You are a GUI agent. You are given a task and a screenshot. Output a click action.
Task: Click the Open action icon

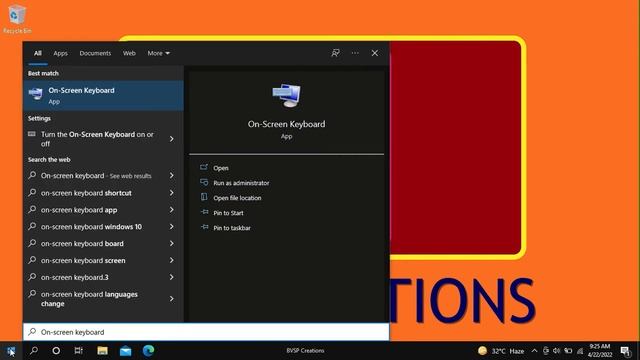click(204, 167)
